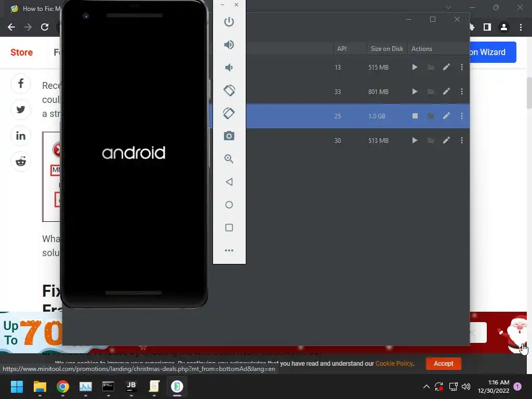Open Windows Start menu
The image size is (532, 399).
pyautogui.click(x=17, y=387)
